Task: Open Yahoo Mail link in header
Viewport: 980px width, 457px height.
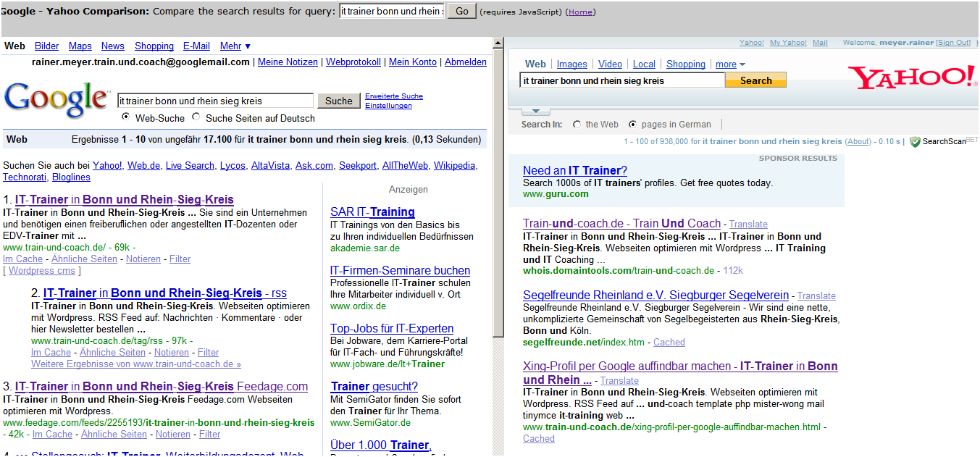Action: point(820,43)
